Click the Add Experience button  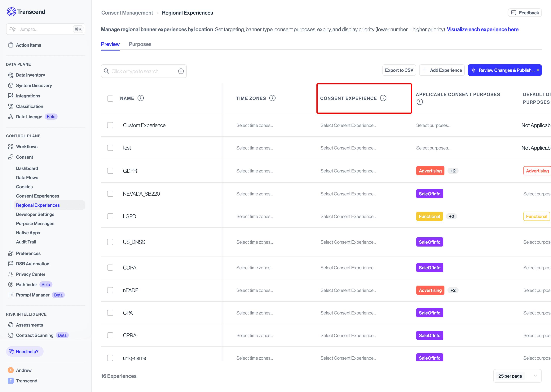(442, 70)
